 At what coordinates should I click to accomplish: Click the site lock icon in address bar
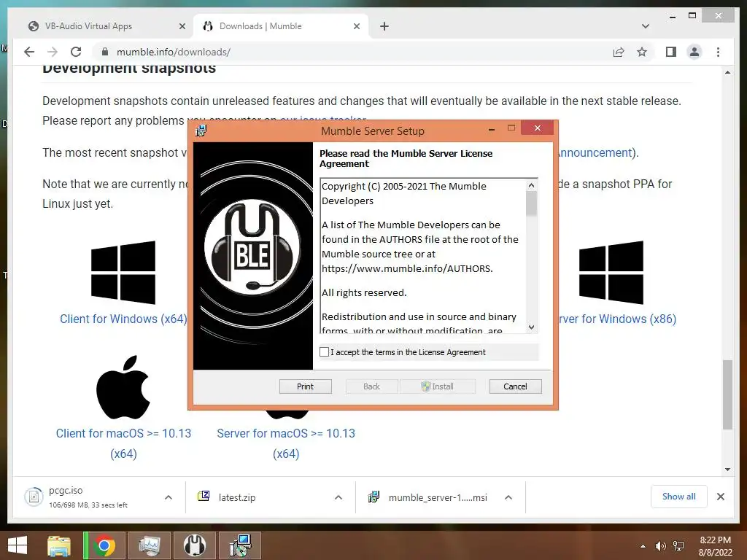pyautogui.click(x=105, y=52)
